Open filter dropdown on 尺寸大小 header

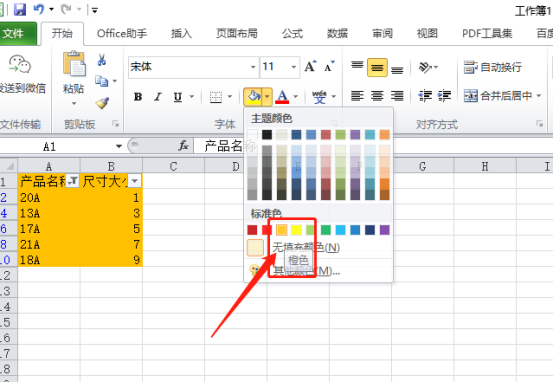[x=134, y=181]
